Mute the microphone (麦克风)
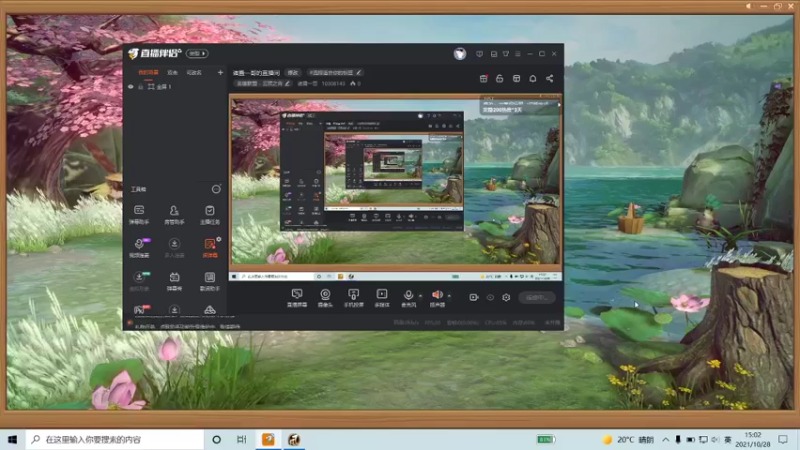Viewport: 800px width, 450px height. click(x=408, y=297)
